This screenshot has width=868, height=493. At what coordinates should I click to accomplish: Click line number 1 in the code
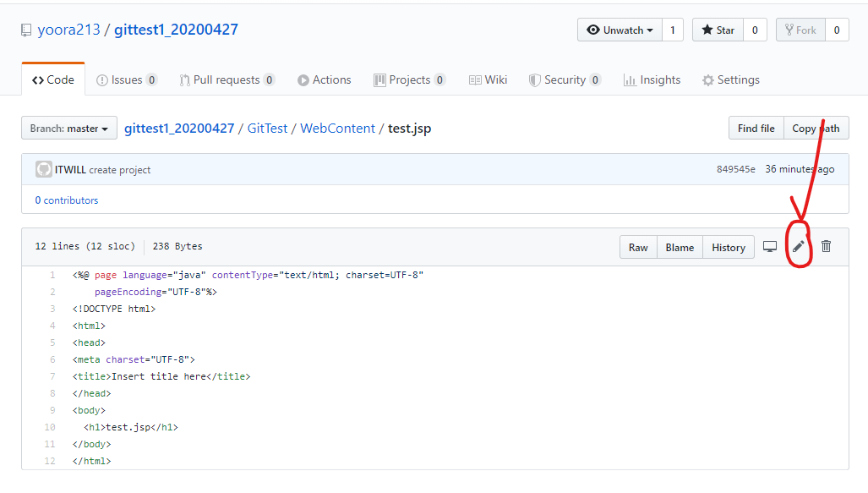point(52,275)
